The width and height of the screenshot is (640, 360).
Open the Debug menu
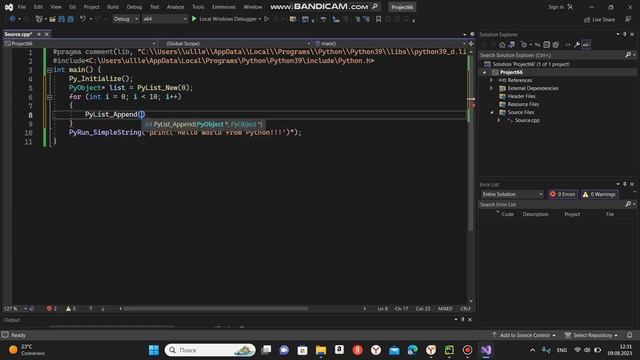tap(134, 7)
